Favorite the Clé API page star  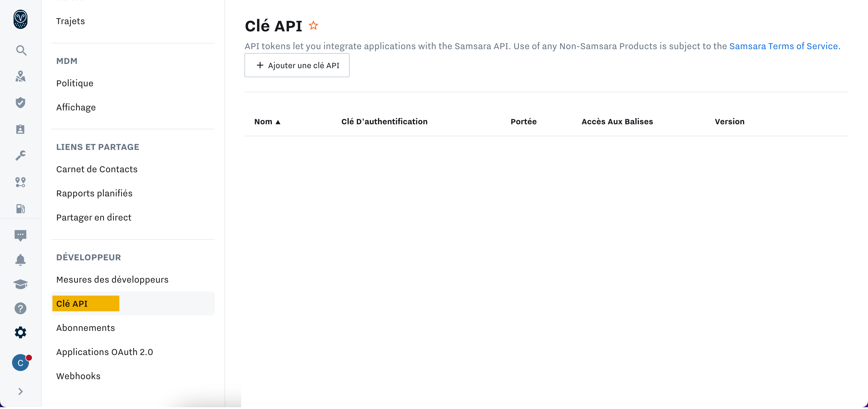(x=313, y=26)
